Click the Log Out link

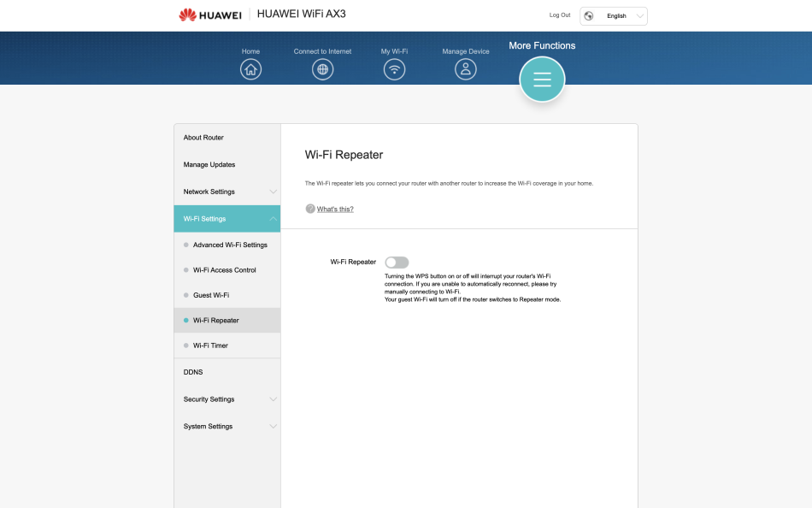point(560,15)
